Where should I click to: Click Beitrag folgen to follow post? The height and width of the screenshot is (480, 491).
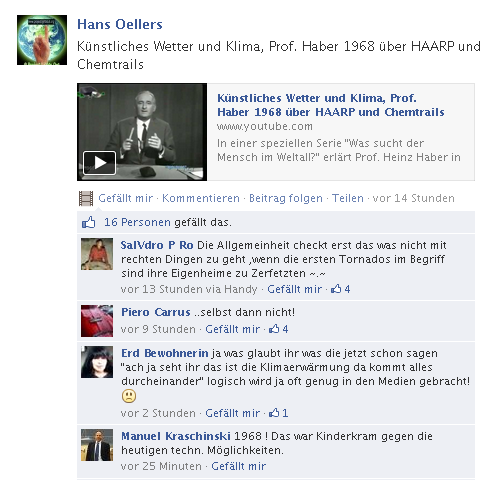point(286,198)
